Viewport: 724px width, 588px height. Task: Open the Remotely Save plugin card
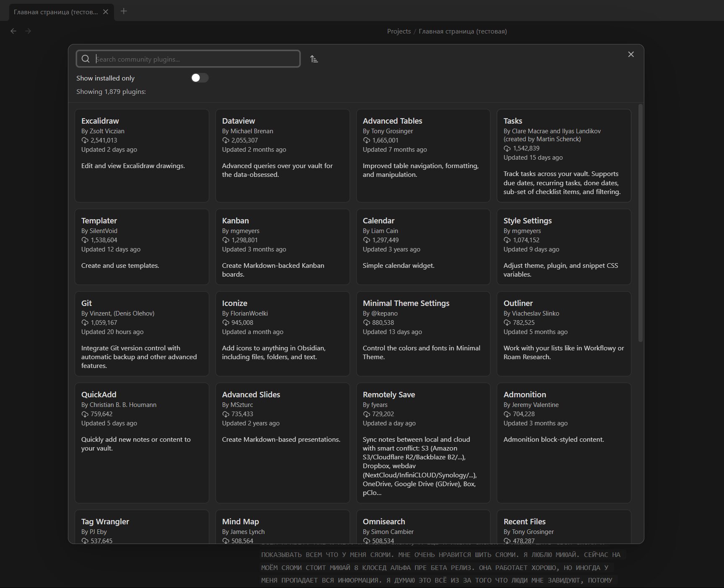(423, 443)
